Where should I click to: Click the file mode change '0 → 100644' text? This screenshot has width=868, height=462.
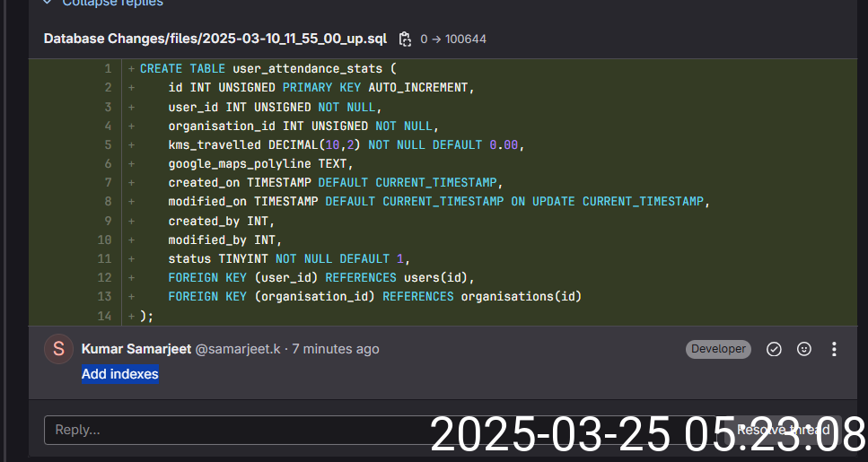click(x=453, y=39)
